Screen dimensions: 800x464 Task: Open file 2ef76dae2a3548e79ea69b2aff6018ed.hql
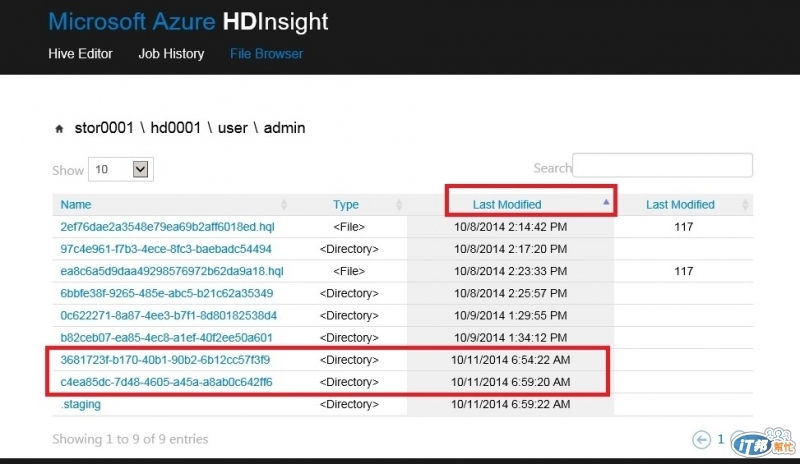click(x=167, y=227)
